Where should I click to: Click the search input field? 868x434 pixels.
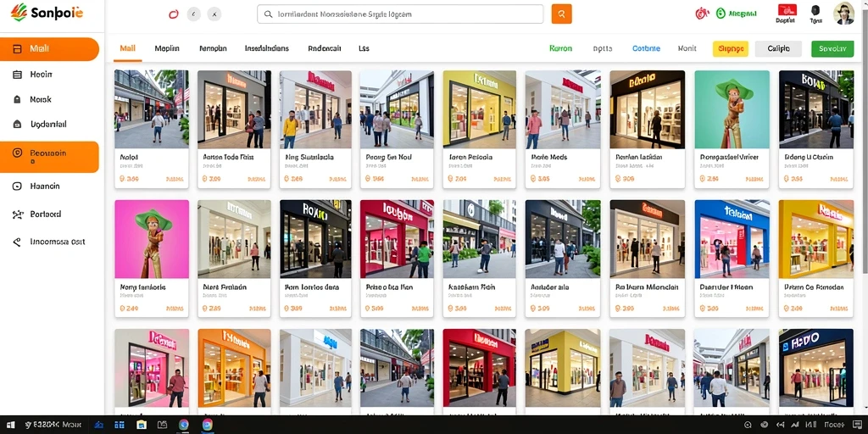click(x=400, y=14)
